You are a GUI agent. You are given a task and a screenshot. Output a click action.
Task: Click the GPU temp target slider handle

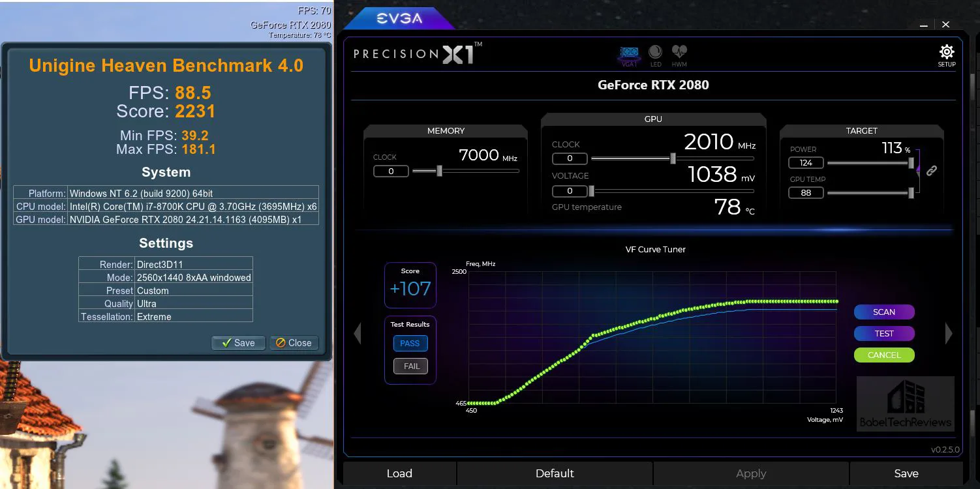pos(911,193)
